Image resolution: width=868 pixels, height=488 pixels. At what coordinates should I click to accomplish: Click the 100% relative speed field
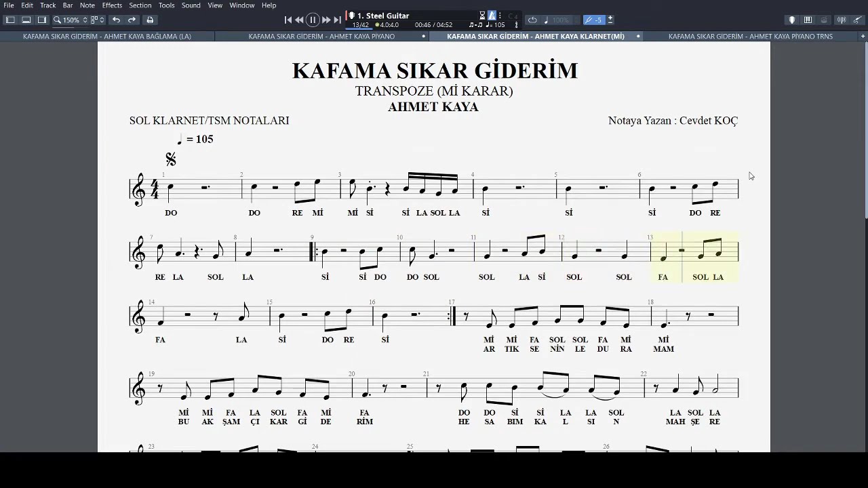pos(561,20)
